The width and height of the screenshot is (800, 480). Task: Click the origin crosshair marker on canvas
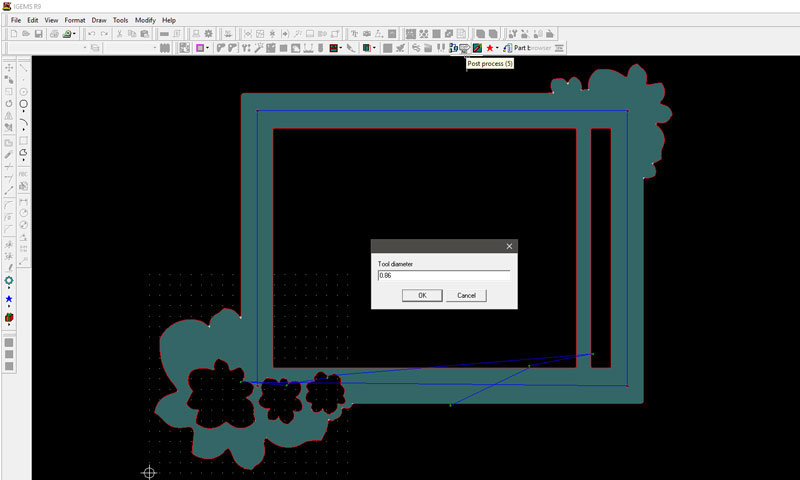(149, 472)
